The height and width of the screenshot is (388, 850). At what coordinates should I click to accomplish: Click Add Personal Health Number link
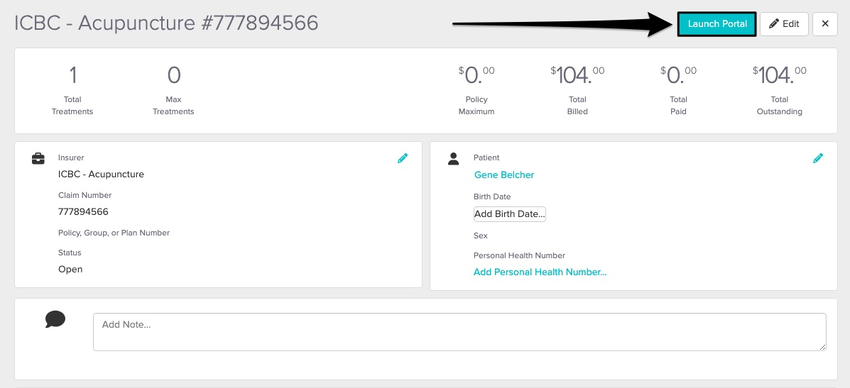coord(540,272)
